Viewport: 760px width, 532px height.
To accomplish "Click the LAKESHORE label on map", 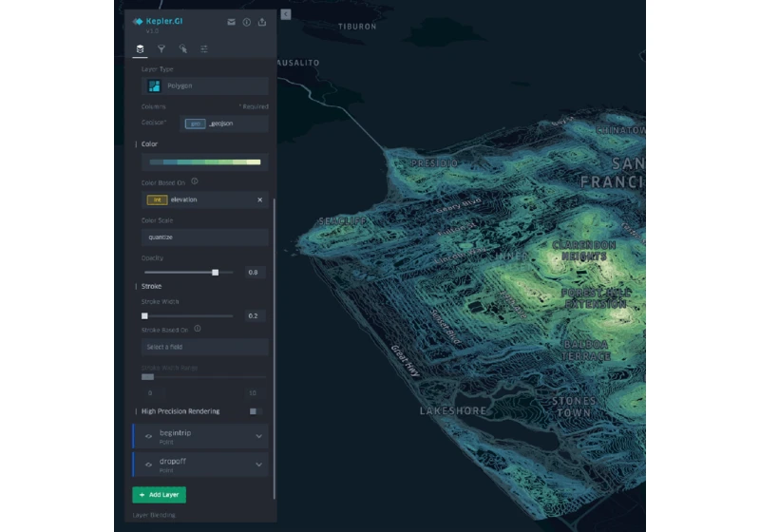I will coord(453,410).
